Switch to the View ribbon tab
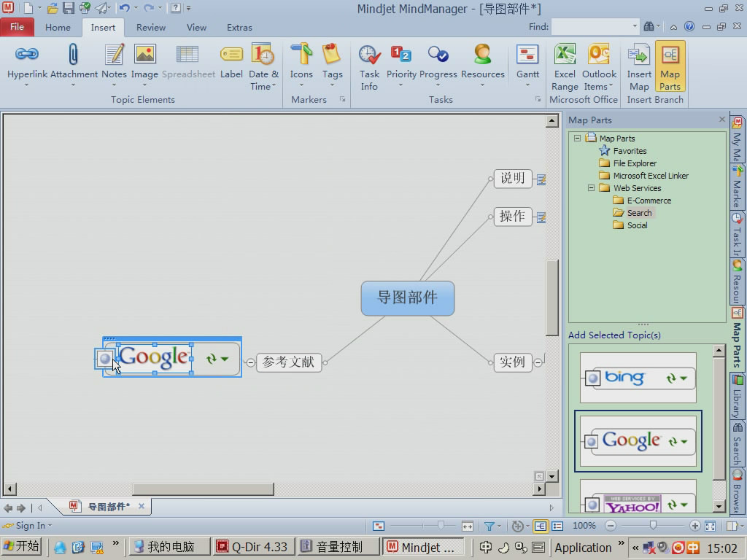This screenshot has width=747, height=560. (x=196, y=27)
